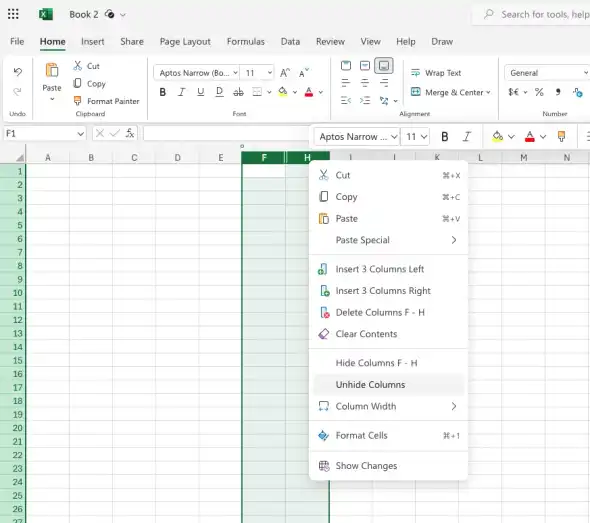Click the ribbon borders icon
Image resolution: width=590 pixels, height=523 pixels.
pyautogui.click(x=257, y=92)
